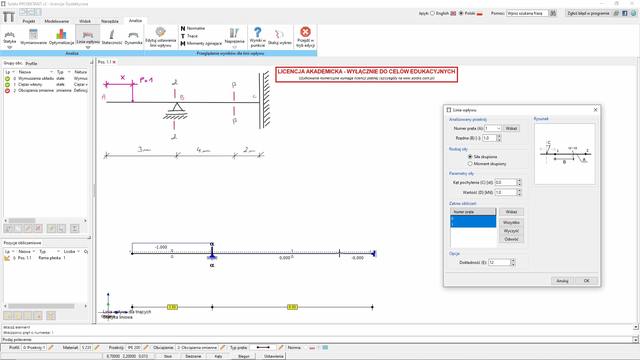Switch to Widok ribbon tab
The height and width of the screenshot is (360, 640).
tap(85, 21)
